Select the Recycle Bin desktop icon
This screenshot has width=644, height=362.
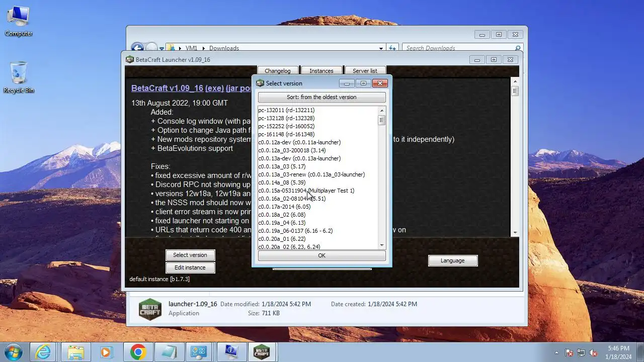coord(19,78)
